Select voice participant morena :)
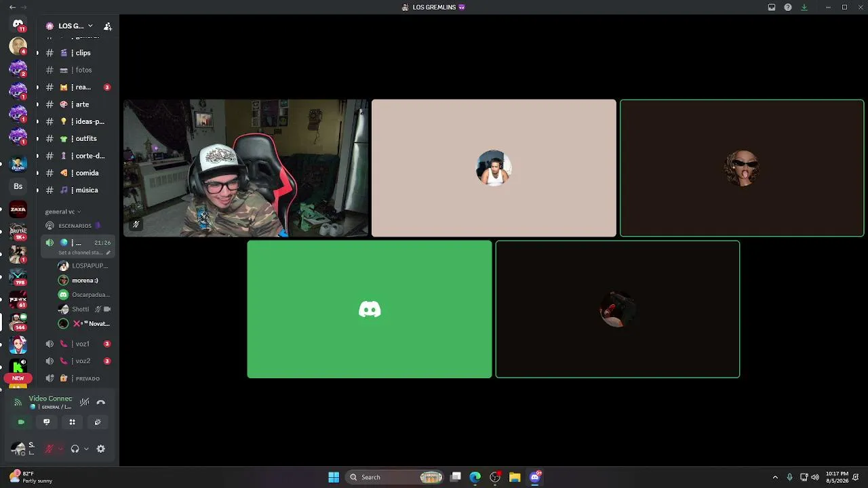 tap(84, 281)
